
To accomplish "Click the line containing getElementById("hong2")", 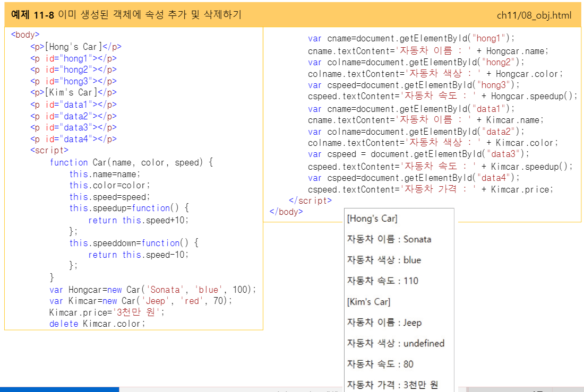I will pyautogui.click(x=416, y=62).
